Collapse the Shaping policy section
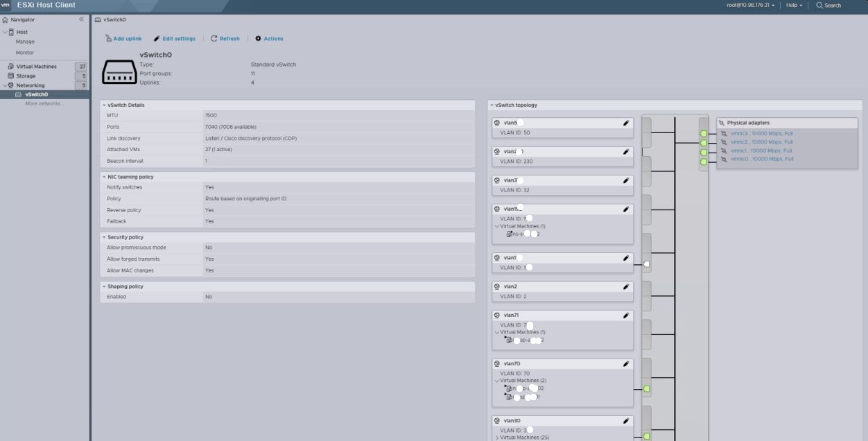The width and height of the screenshot is (868, 441). pos(104,286)
